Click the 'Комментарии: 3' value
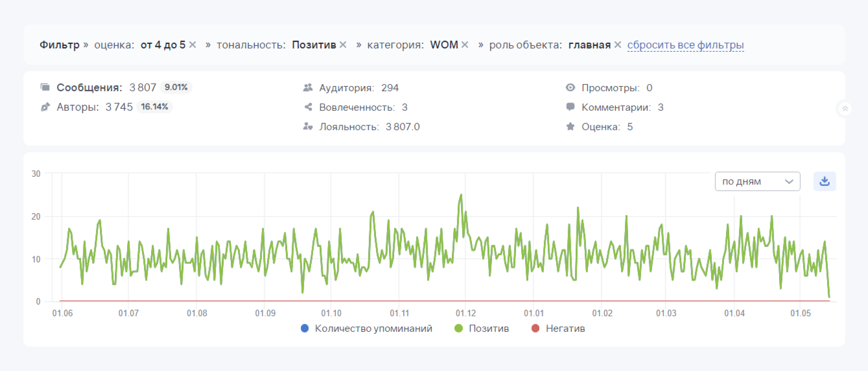 pos(660,107)
